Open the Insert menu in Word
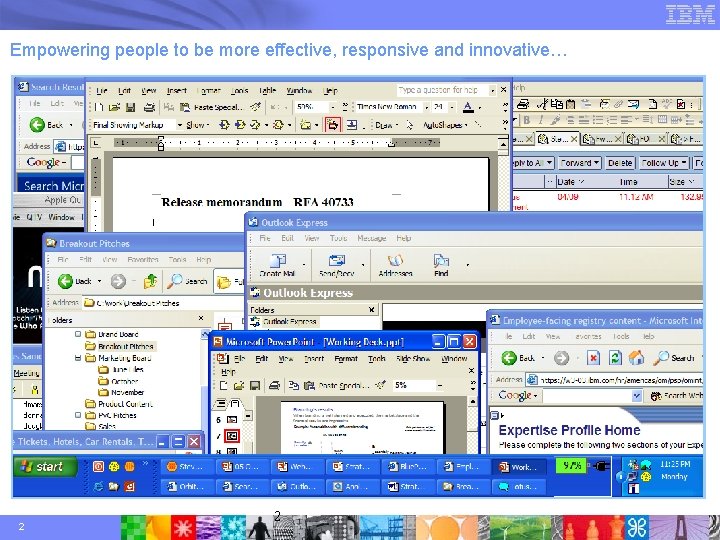This screenshot has width=720, height=540. coord(177,90)
